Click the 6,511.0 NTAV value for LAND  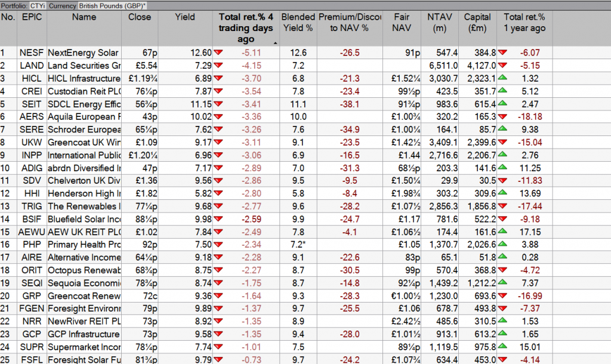[x=443, y=66]
